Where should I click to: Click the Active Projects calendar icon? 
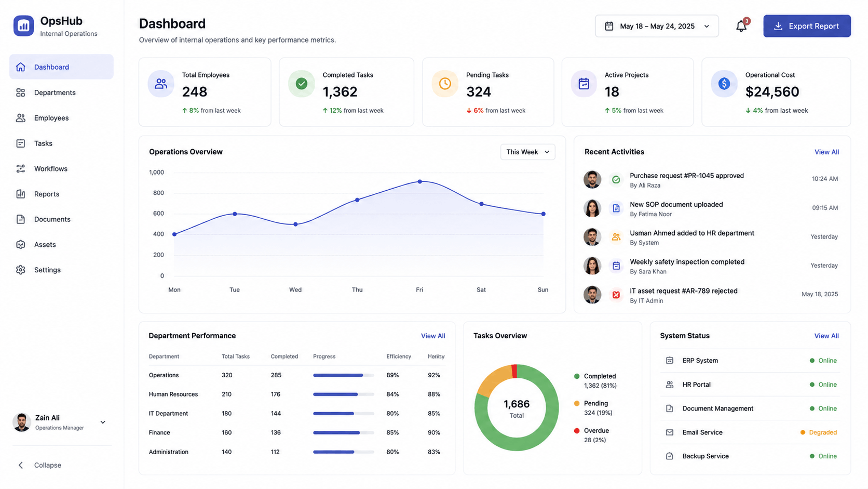584,84
